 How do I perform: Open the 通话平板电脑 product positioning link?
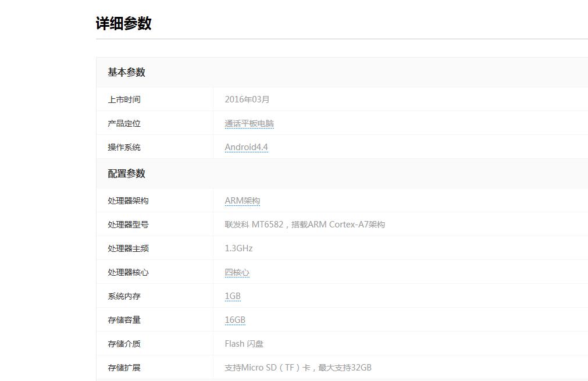pyautogui.click(x=249, y=123)
